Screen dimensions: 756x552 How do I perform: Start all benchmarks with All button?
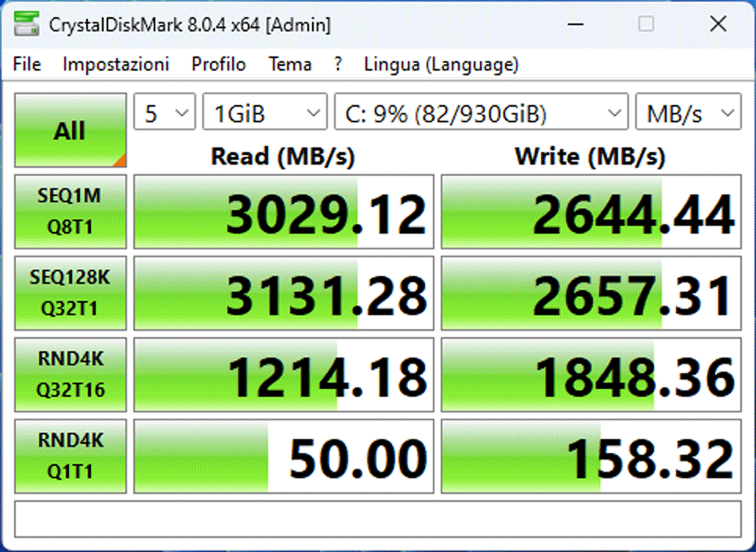pos(71,130)
